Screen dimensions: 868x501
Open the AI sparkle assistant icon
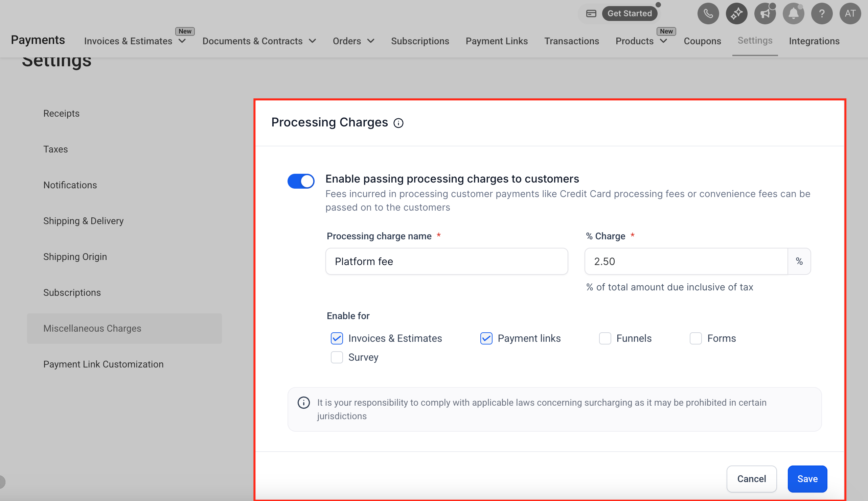point(736,14)
